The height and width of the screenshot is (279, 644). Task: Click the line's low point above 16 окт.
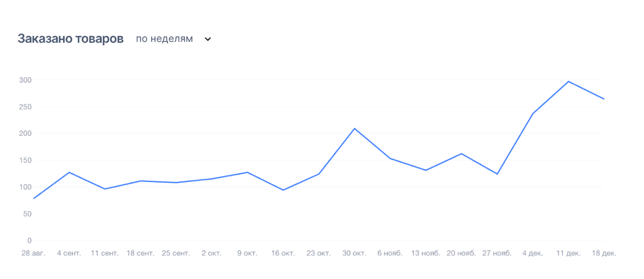click(x=283, y=190)
